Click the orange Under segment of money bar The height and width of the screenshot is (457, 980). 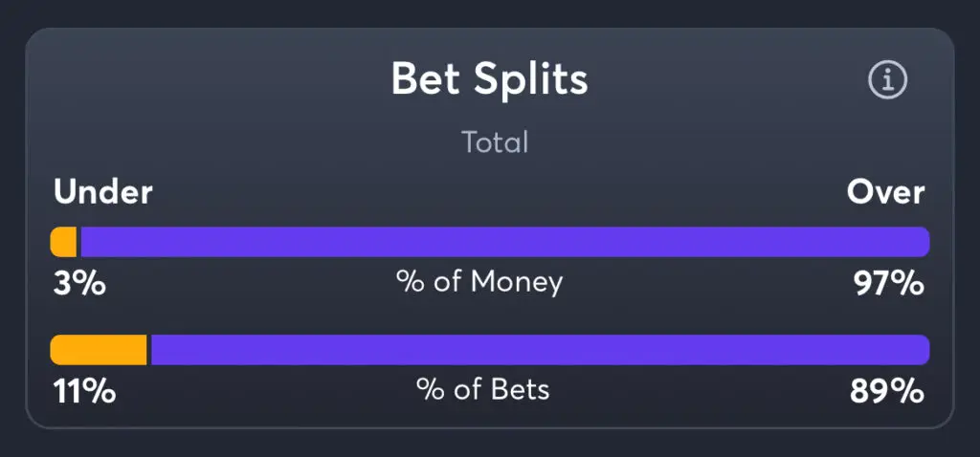pyautogui.click(x=63, y=242)
